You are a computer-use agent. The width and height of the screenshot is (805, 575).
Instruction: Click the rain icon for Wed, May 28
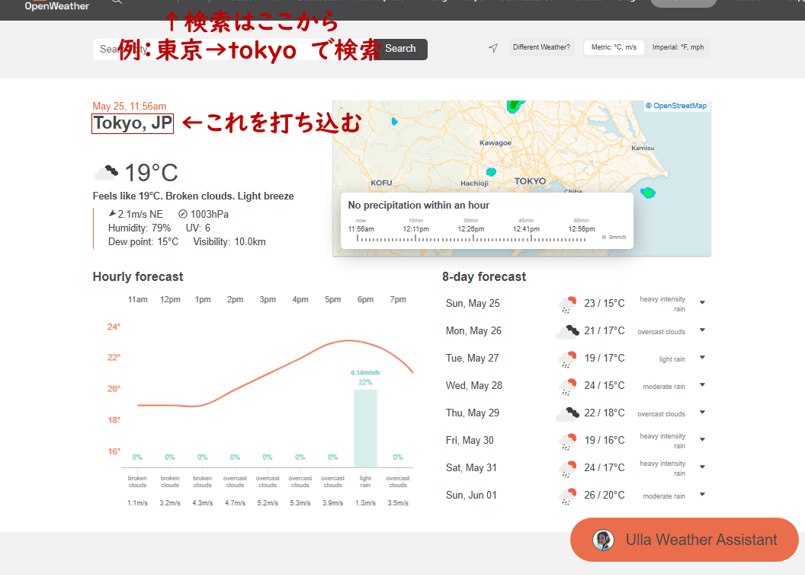(x=567, y=386)
